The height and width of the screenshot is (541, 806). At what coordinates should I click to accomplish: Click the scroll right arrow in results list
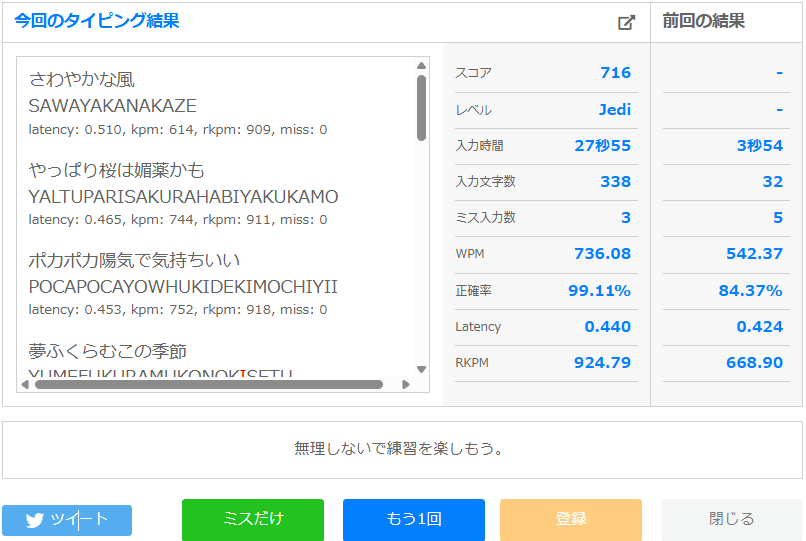point(405,384)
